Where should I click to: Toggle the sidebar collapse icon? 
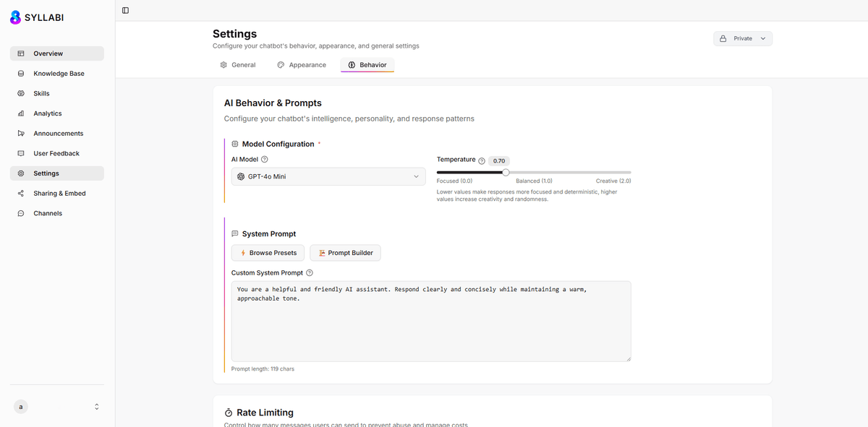tap(125, 10)
